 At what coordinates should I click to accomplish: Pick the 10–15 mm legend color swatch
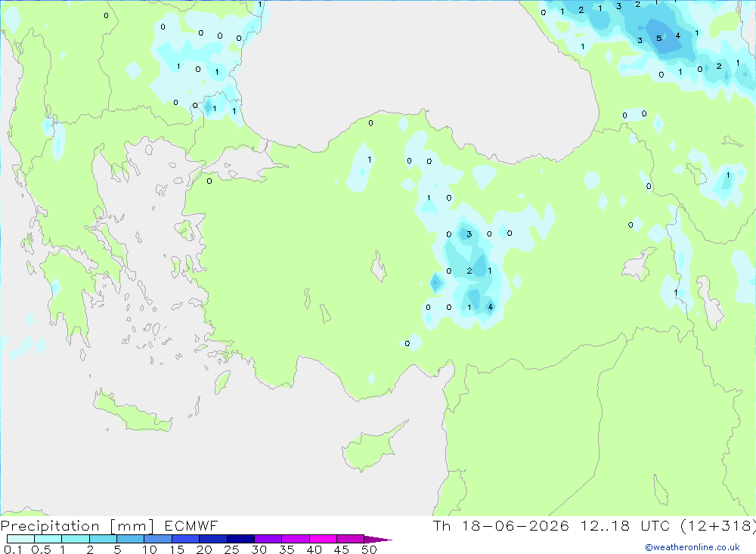158,539
